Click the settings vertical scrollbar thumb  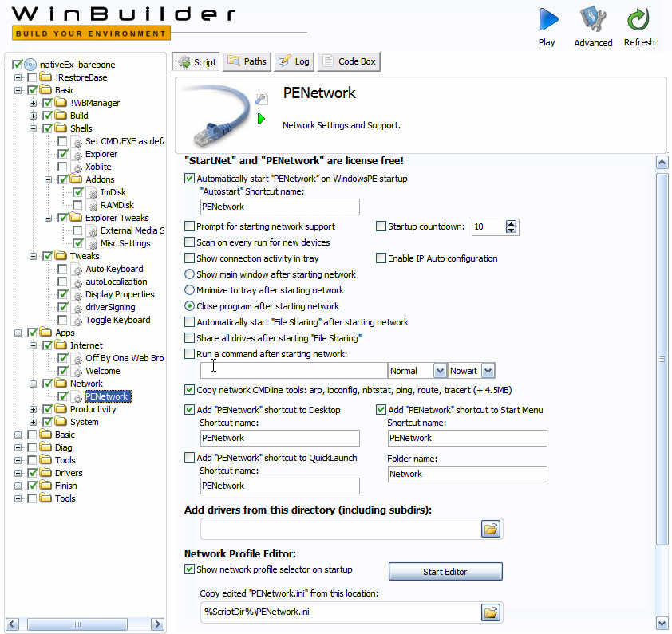point(662,359)
